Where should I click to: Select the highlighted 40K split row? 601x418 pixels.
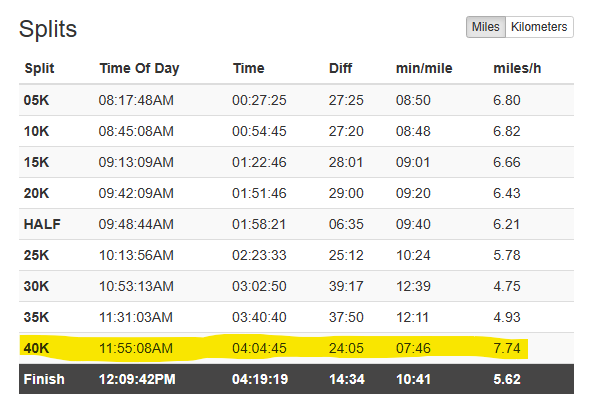[x=296, y=348]
